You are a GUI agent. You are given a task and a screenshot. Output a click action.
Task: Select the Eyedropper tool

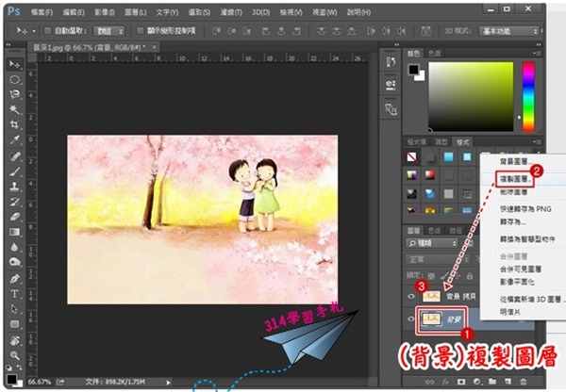[x=14, y=139]
